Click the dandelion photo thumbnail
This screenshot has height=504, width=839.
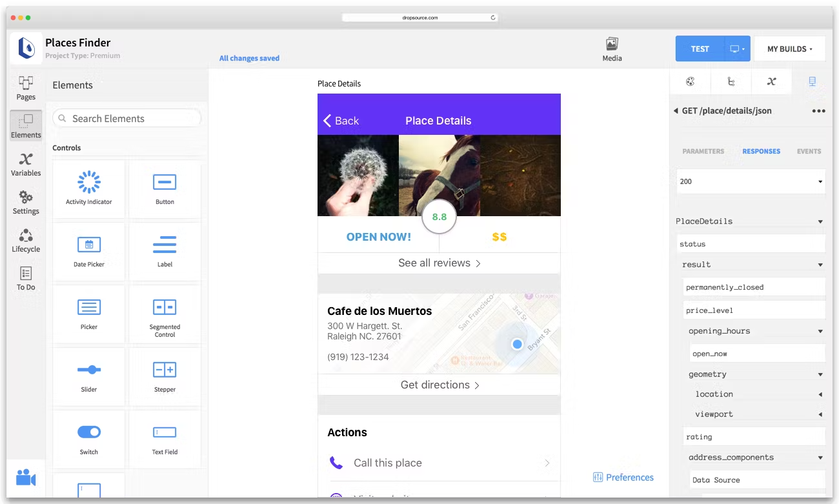point(358,176)
